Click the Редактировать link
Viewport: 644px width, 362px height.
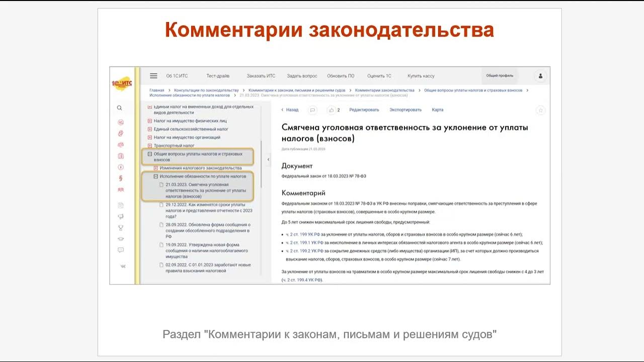click(364, 110)
